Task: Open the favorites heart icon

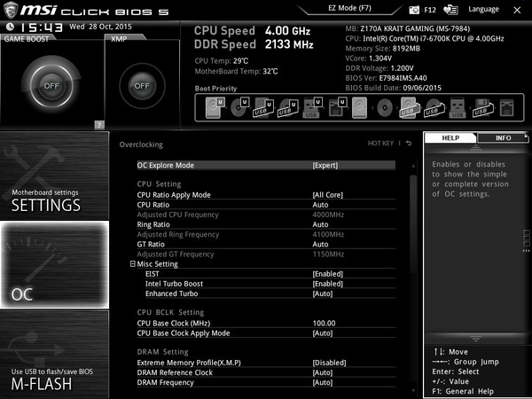Action: pos(450,10)
